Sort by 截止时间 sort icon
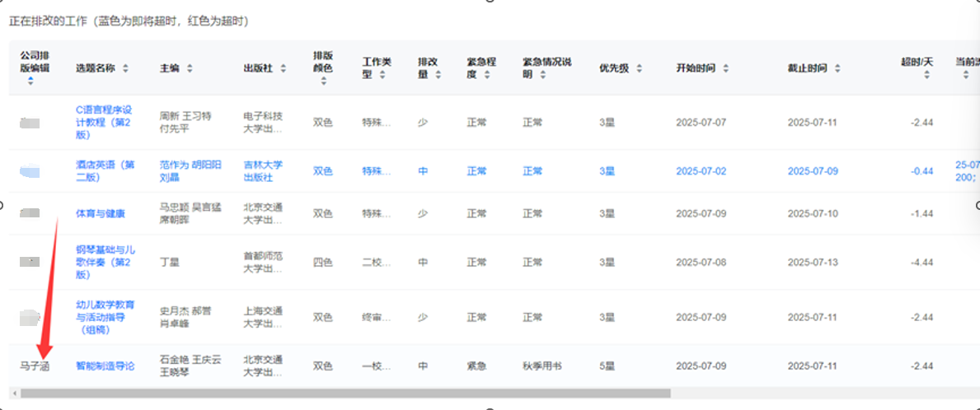The width and height of the screenshot is (980, 410). click(x=837, y=68)
